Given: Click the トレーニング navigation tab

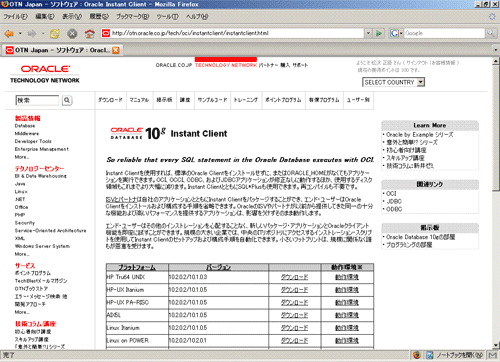Looking at the screenshot, I should pos(246,100).
